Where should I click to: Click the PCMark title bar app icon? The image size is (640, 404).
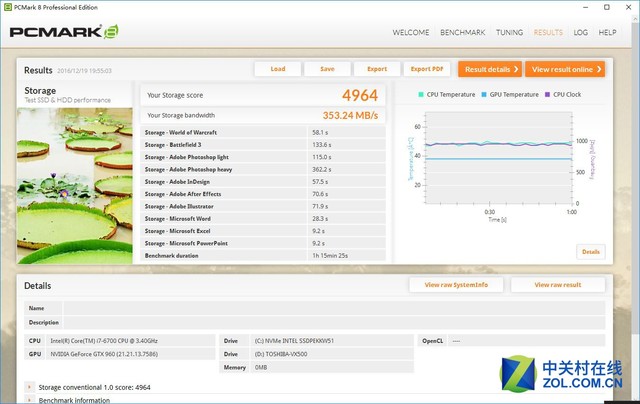[x=7, y=7]
